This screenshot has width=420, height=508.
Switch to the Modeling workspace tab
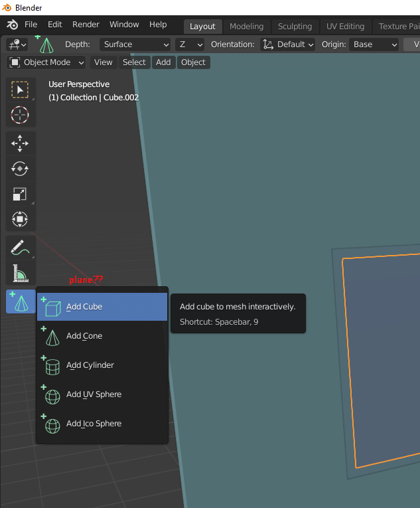pyautogui.click(x=246, y=27)
